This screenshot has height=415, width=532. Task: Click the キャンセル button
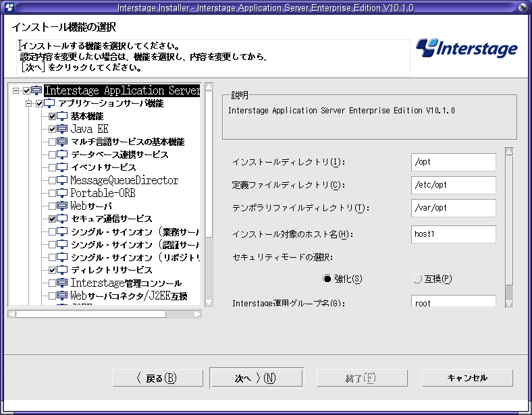(x=467, y=378)
